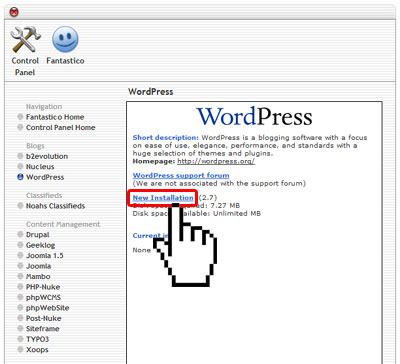Select Siteframe from the list
Screen dimensions: 400x364
pyautogui.click(x=43, y=329)
